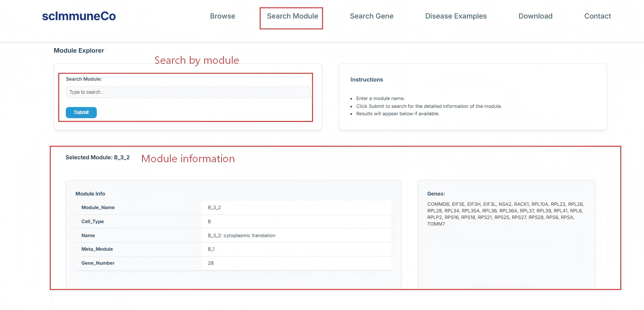Click the Gene_Number row showing 28

pos(210,263)
